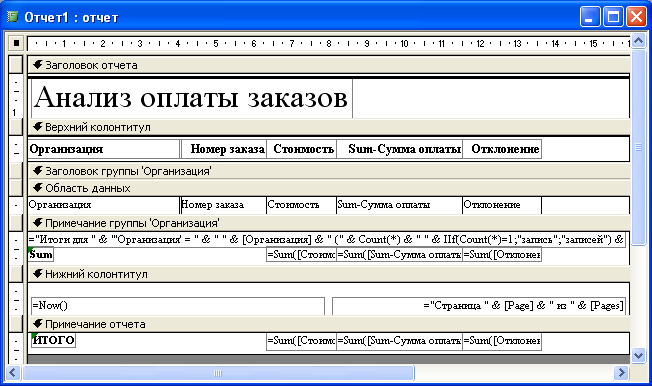Select the 'ИТОГО' label in report footer

[53, 340]
